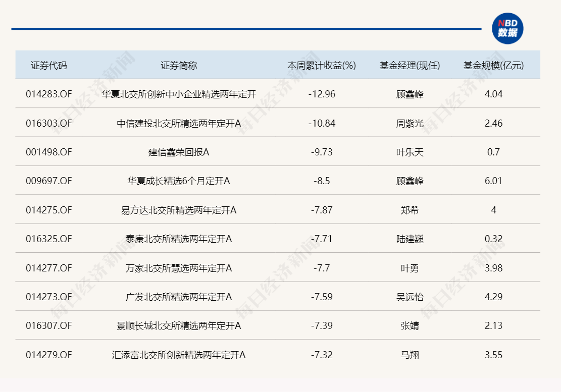Select return value -7.39

[322, 326]
